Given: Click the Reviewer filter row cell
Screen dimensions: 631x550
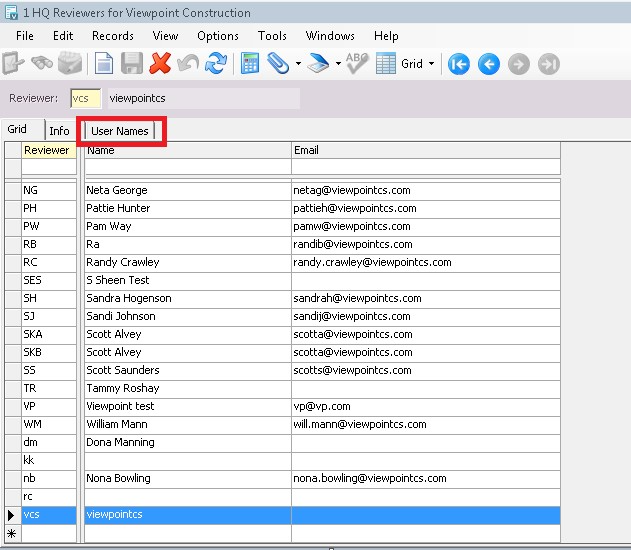Looking at the screenshot, I should click(49, 167).
